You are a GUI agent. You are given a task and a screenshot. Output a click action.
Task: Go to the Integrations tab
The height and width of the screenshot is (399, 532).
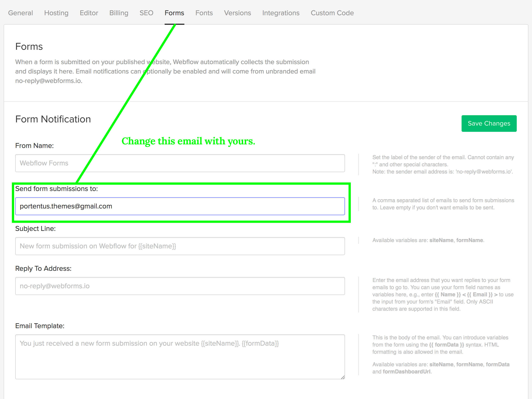point(281,13)
